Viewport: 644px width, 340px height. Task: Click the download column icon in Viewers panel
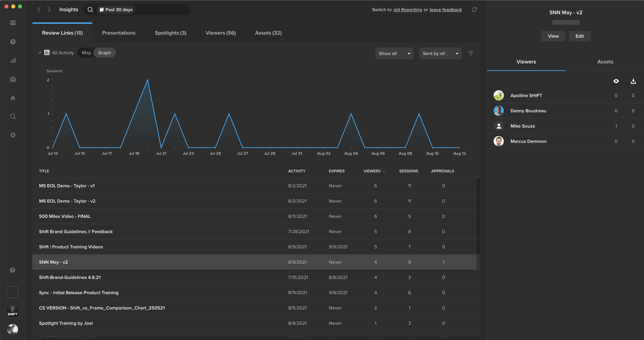633,81
